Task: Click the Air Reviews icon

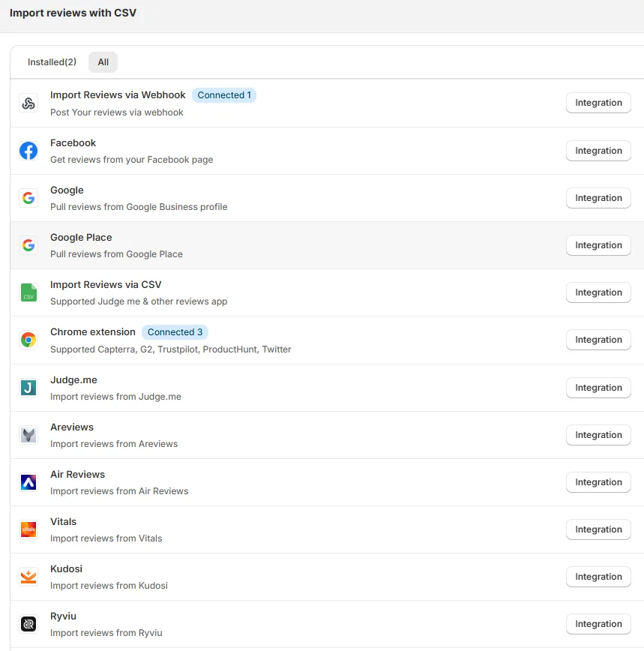Action: point(28,482)
